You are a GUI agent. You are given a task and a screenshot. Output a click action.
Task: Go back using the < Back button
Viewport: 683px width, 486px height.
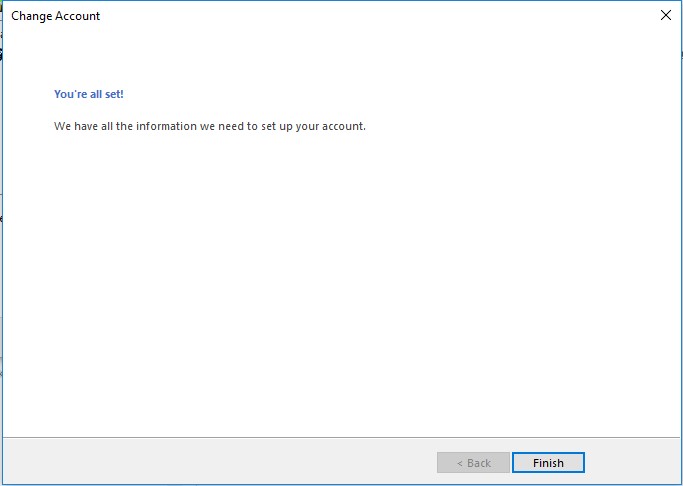pyautogui.click(x=473, y=462)
